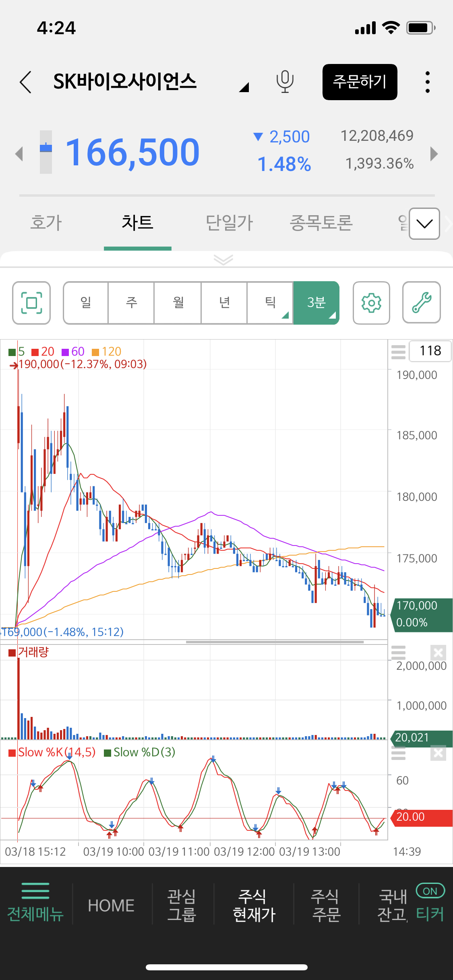Switch to the 단일가 tab

(x=229, y=222)
